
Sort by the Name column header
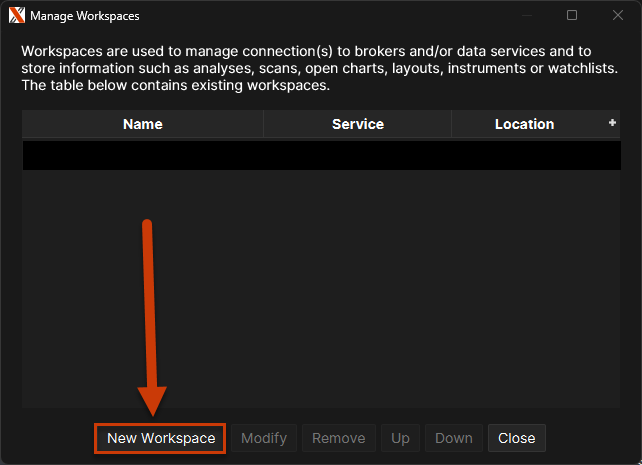[143, 124]
